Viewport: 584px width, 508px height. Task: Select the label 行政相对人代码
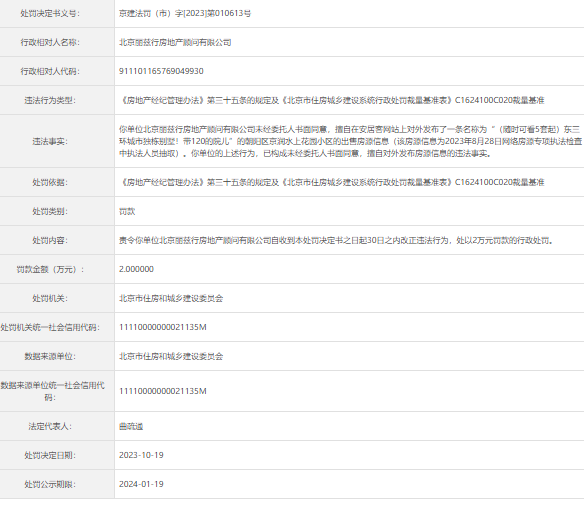(x=50, y=71)
